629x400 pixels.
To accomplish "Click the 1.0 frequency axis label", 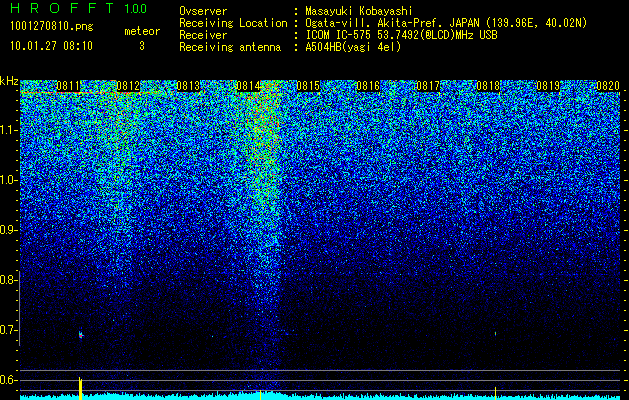I will pos(8,180).
